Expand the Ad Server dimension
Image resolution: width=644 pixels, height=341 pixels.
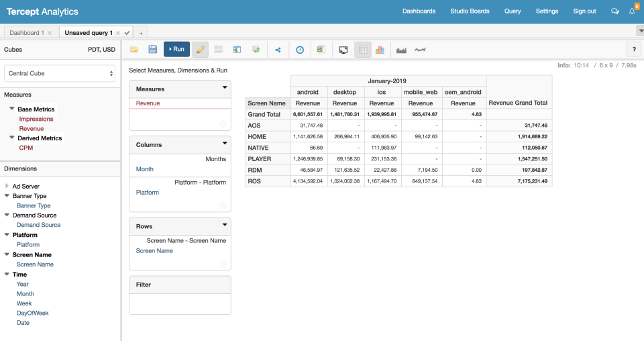click(x=7, y=186)
